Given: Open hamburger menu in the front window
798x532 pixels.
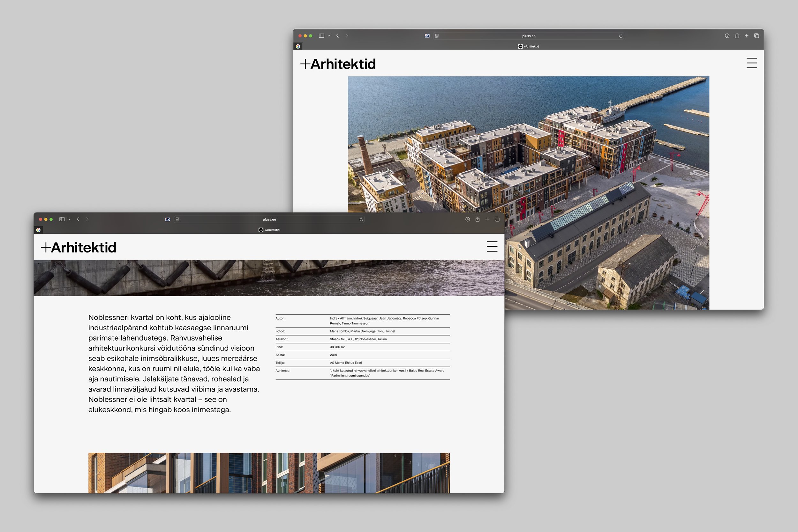Looking at the screenshot, I should tap(492, 246).
